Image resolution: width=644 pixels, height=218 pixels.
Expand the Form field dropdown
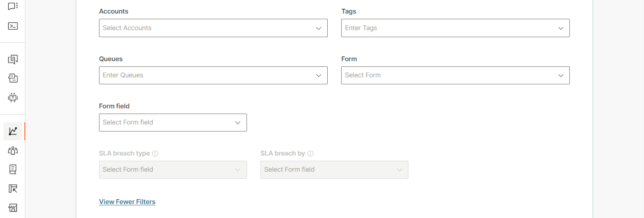pyautogui.click(x=173, y=122)
